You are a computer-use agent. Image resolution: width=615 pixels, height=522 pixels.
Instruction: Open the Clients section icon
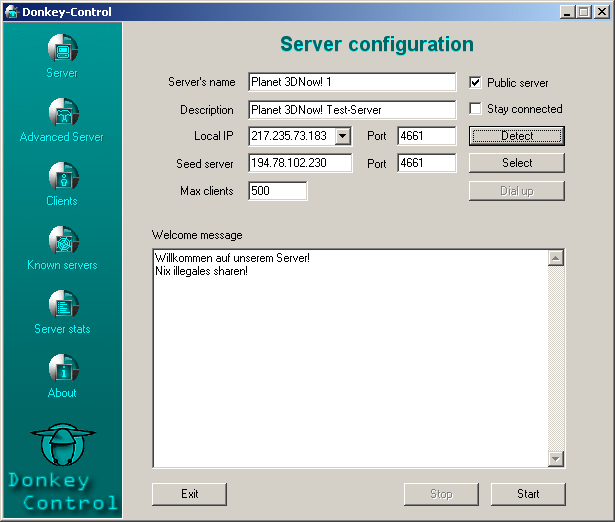(64, 176)
